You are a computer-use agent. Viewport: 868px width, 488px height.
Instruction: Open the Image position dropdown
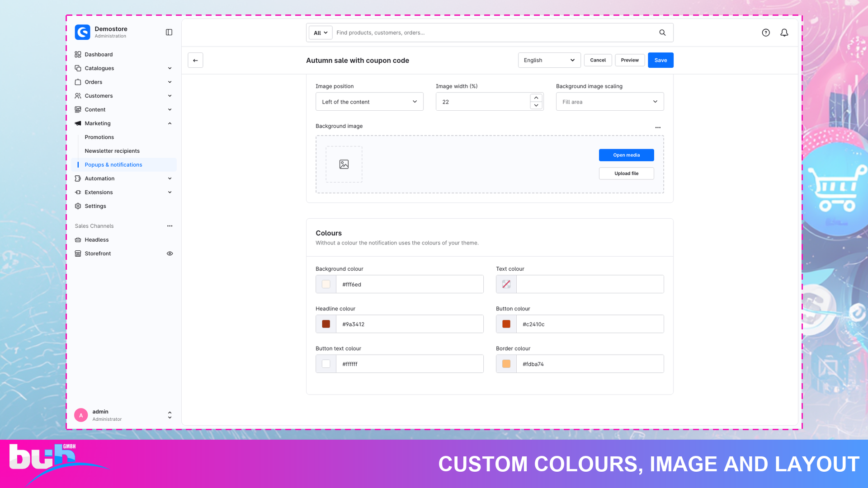(369, 102)
